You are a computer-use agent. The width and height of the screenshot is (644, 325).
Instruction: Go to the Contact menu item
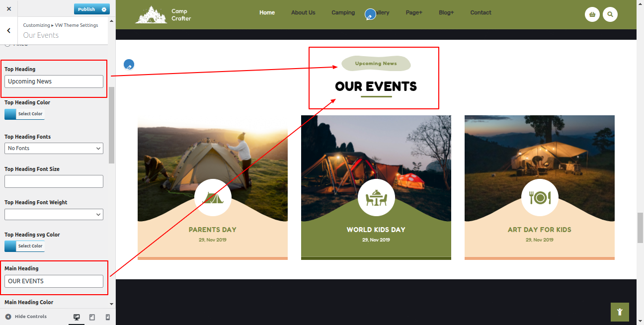[481, 13]
